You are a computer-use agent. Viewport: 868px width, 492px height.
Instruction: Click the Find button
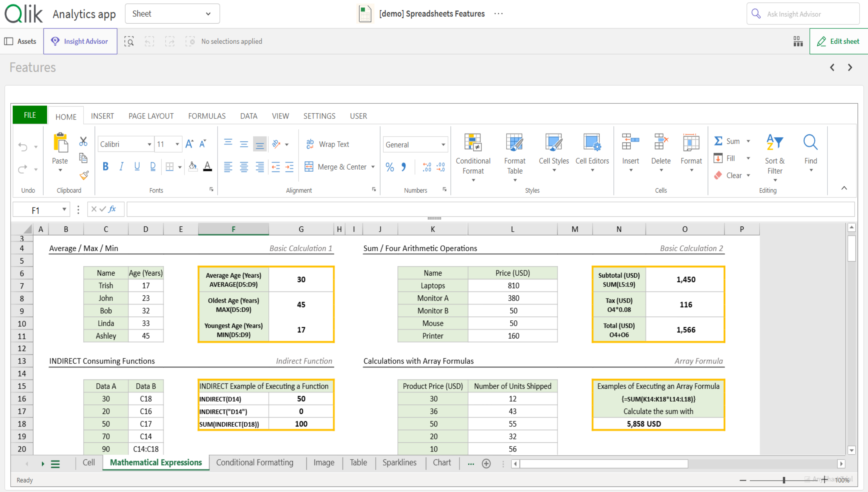point(811,153)
